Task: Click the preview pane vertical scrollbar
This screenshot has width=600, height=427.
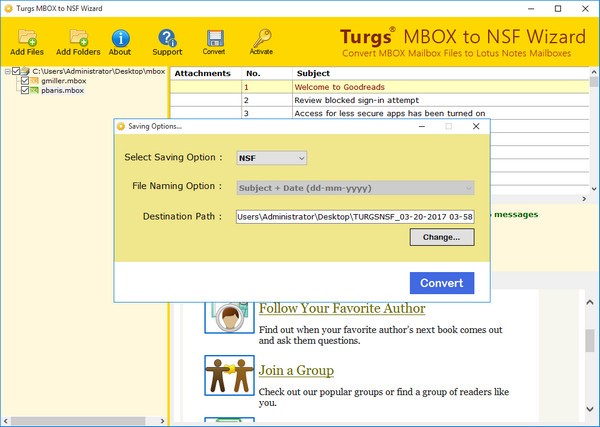Action: (x=590, y=340)
